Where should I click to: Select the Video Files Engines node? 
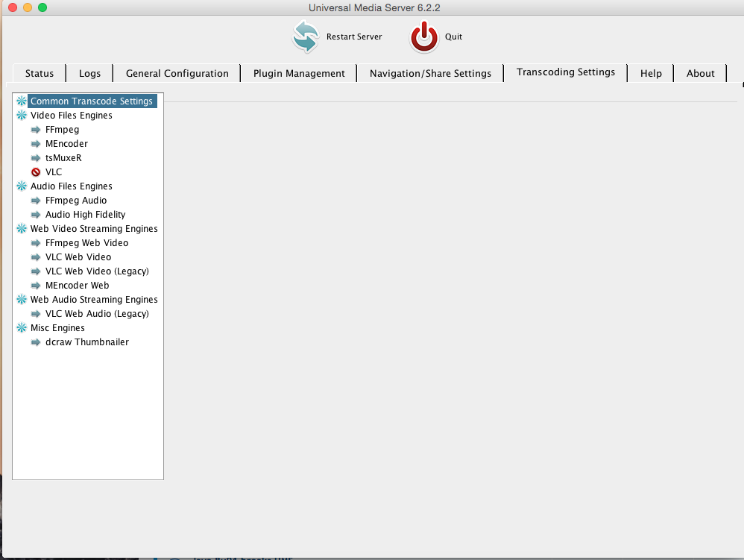tap(71, 116)
